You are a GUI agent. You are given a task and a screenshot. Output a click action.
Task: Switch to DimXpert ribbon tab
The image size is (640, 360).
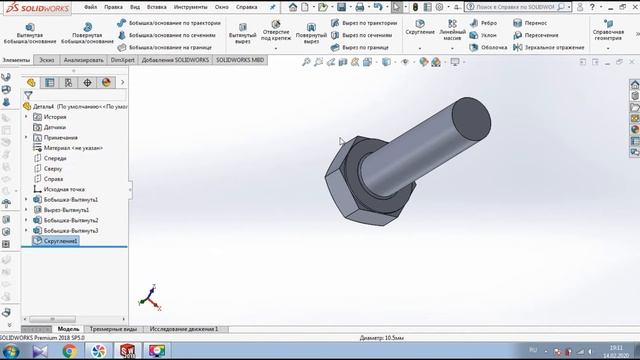(x=122, y=60)
